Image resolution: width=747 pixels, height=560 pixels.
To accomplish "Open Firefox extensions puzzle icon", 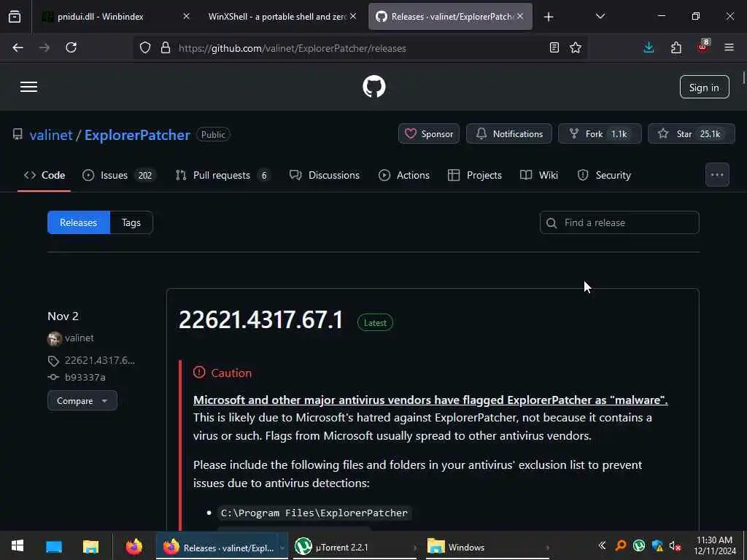I will pos(676,47).
